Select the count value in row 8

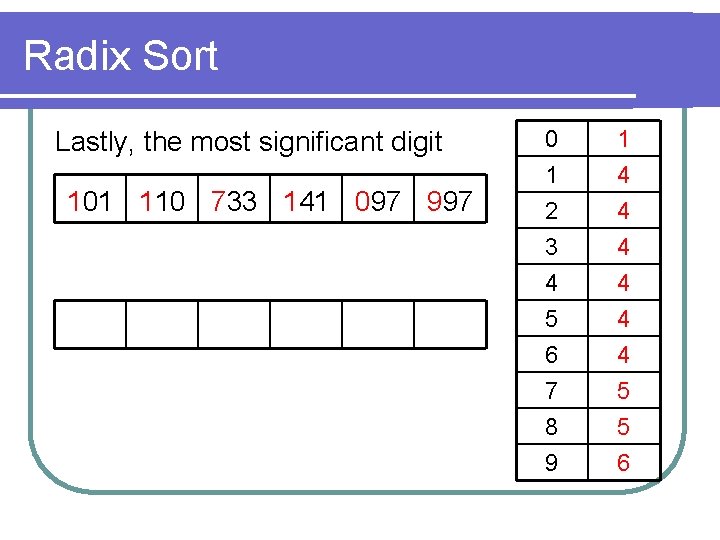[x=624, y=426]
